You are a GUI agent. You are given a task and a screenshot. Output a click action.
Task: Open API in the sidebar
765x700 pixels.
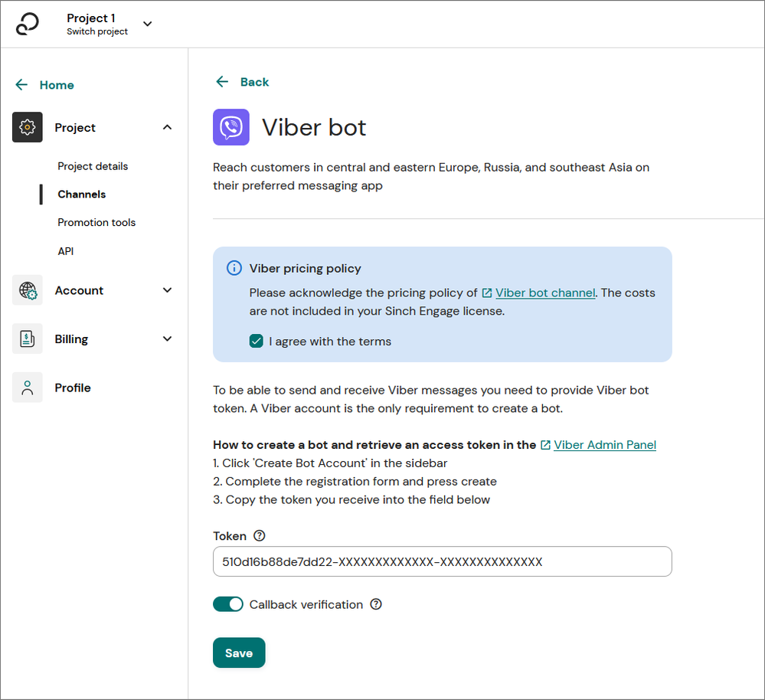coord(65,251)
